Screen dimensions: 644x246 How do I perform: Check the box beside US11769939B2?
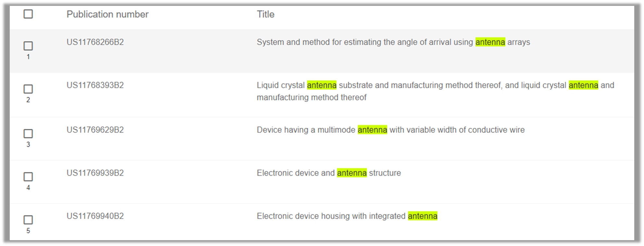coord(28,177)
